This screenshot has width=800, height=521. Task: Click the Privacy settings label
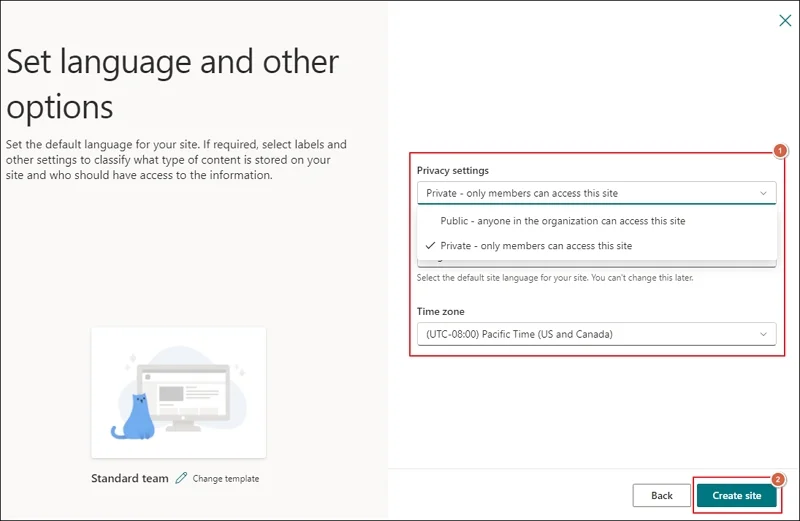[x=453, y=170]
